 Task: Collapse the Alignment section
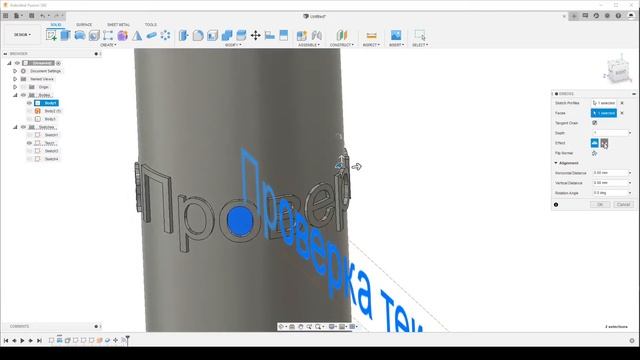point(556,163)
